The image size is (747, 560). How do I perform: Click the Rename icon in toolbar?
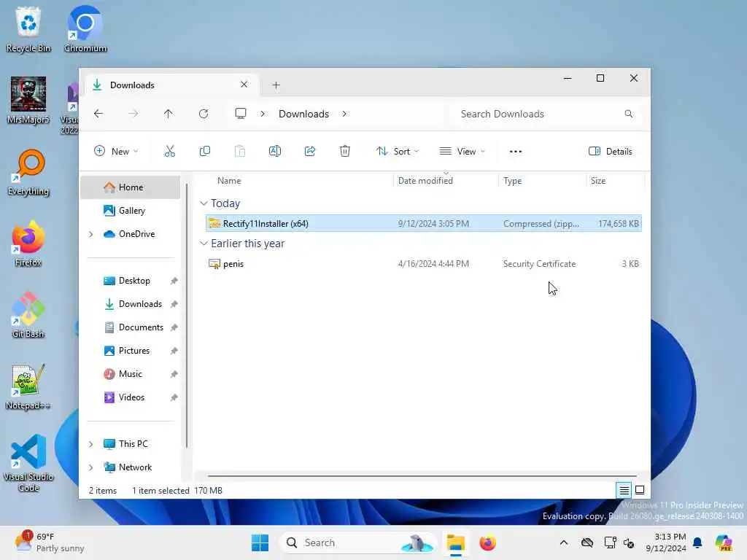(x=275, y=152)
